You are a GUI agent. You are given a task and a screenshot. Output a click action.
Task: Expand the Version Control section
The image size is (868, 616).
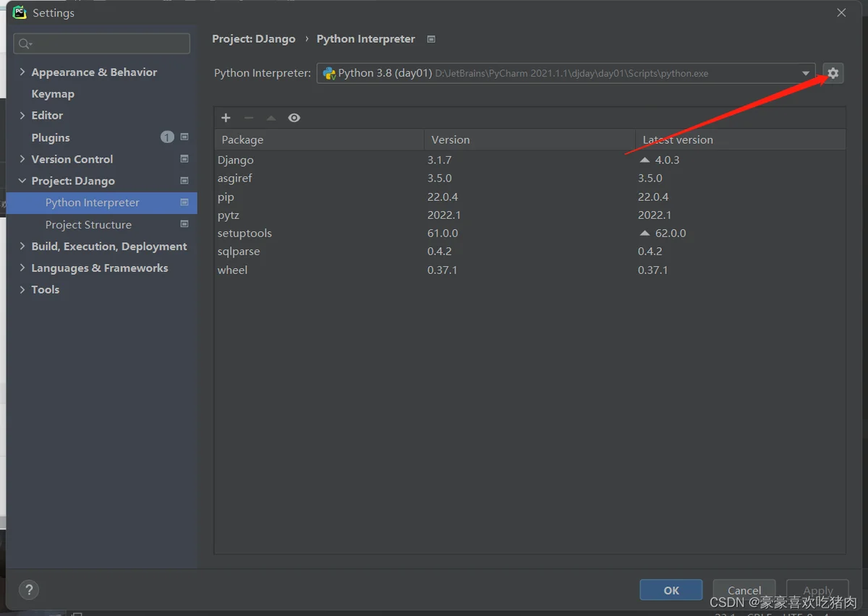click(x=22, y=158)
